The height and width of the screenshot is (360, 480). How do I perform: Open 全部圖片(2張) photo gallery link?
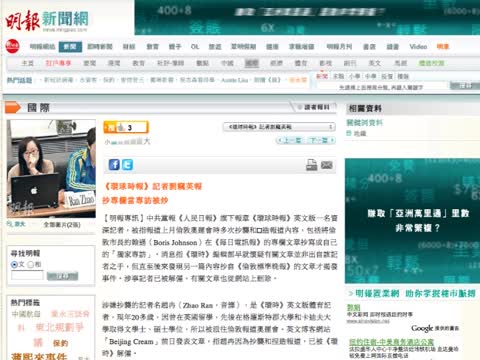click(62, 225)
